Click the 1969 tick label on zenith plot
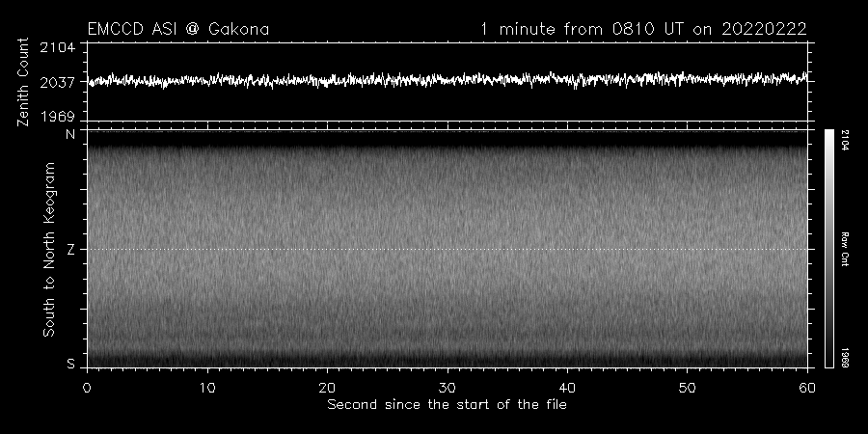Viewport: 868px width, 434px height. pos(58,117)
